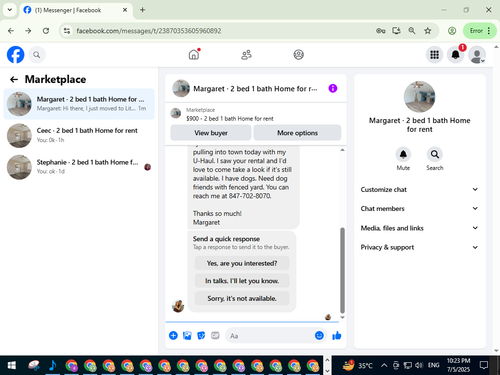Open the notifications bell
The image size is (500, 375).
tap(455, 55)
